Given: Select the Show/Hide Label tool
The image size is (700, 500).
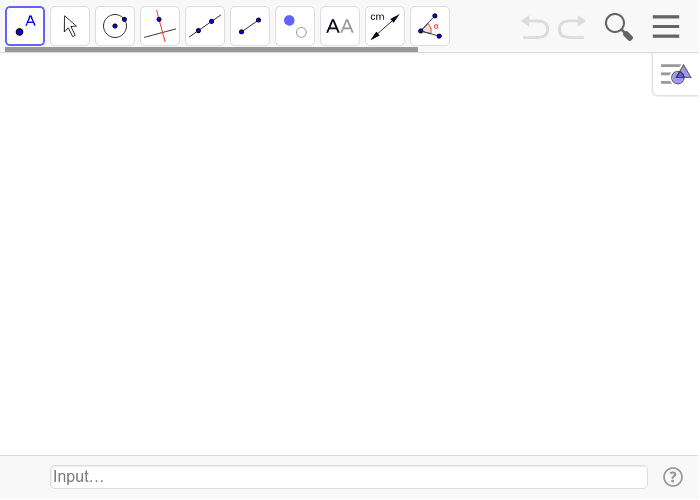Looking at the screenshot, I should [340, 26].
